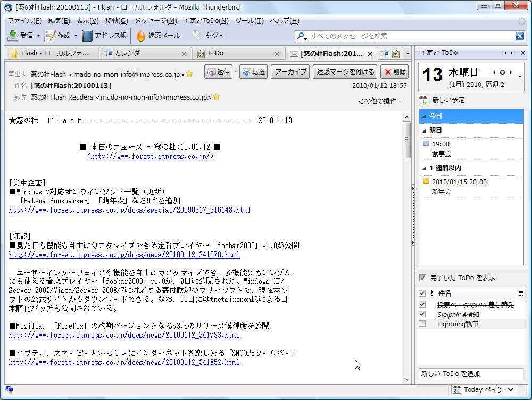The height and width of the screenshot is (400, 532).
Task: Open ToDo clipboard icon button in tab bar
Action: click(x=396, y=54)
